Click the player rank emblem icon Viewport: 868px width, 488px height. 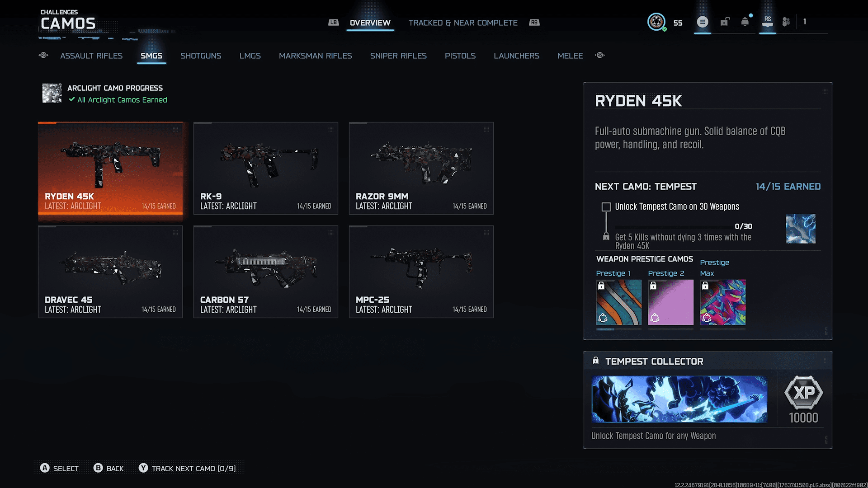point(656,22)
